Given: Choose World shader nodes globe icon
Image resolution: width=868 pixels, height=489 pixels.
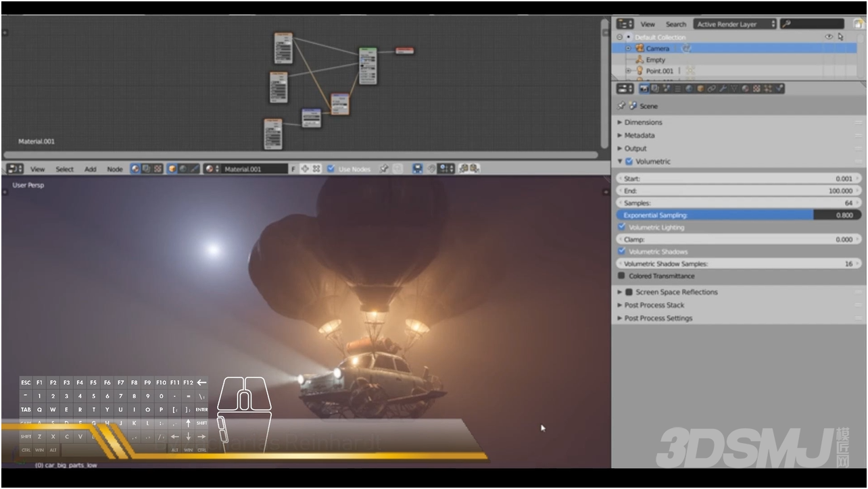Looking at the screenshot, I should [183, 169].
